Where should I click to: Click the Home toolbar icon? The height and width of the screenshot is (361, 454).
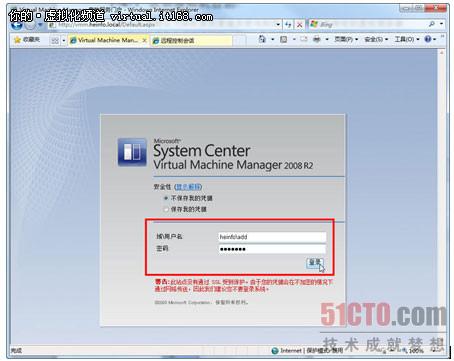pos(262,39)
